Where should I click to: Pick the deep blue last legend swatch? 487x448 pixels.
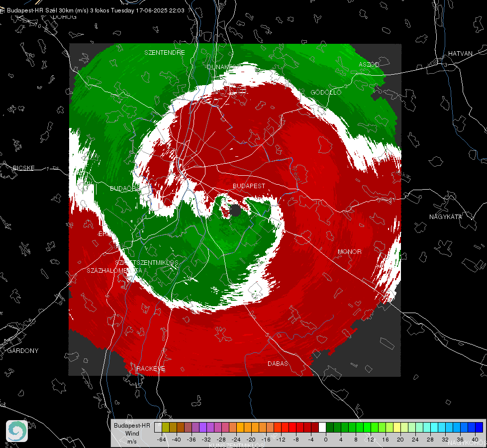click(479, 427)
